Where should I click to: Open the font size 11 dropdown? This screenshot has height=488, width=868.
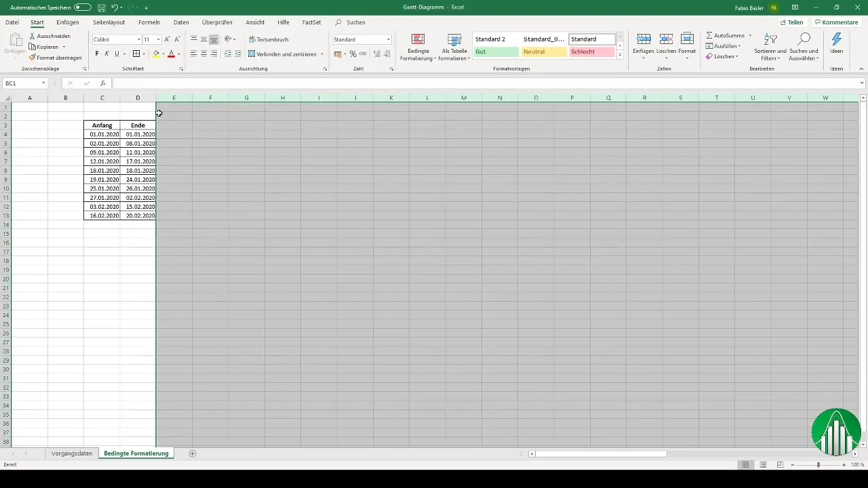[158, 40]
